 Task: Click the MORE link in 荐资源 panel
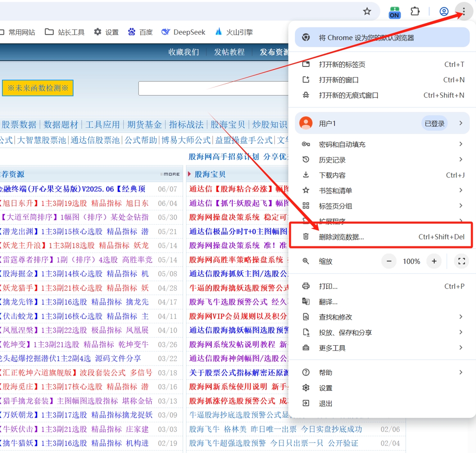click(x=170, y=174)
